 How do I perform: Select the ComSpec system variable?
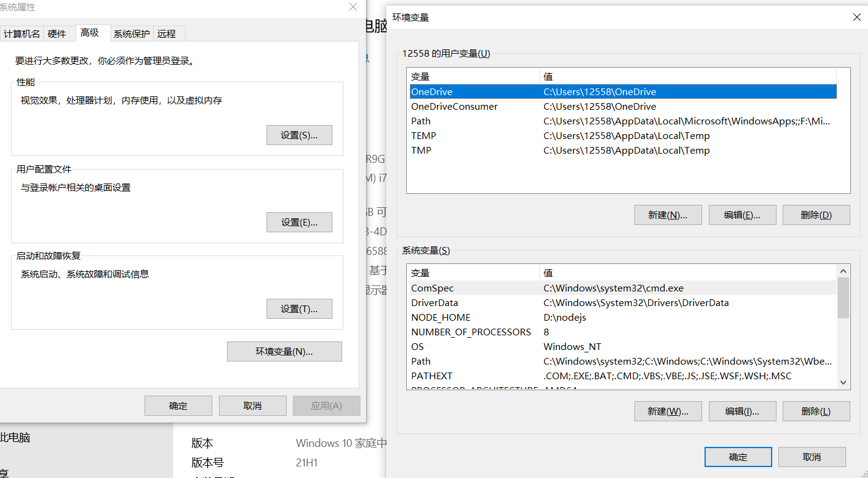(623, 288)
